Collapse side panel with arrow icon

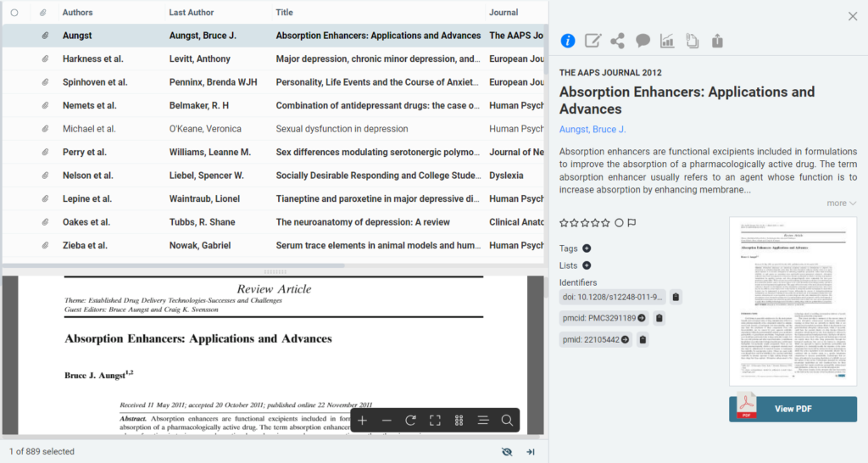pos(531,452)
